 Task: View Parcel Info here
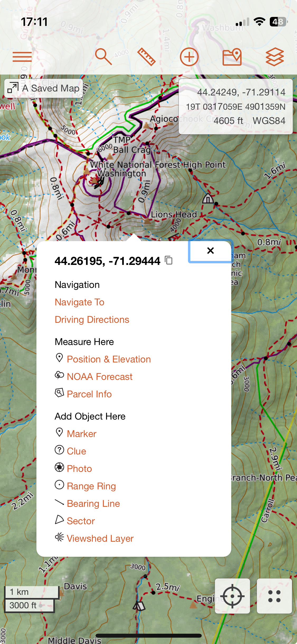tap(89, 394)
